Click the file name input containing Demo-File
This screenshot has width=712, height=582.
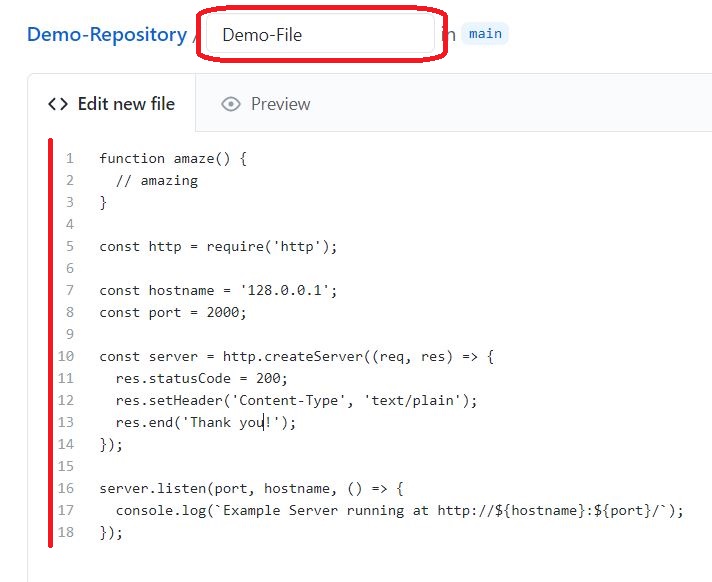click(x=321, y=34)
